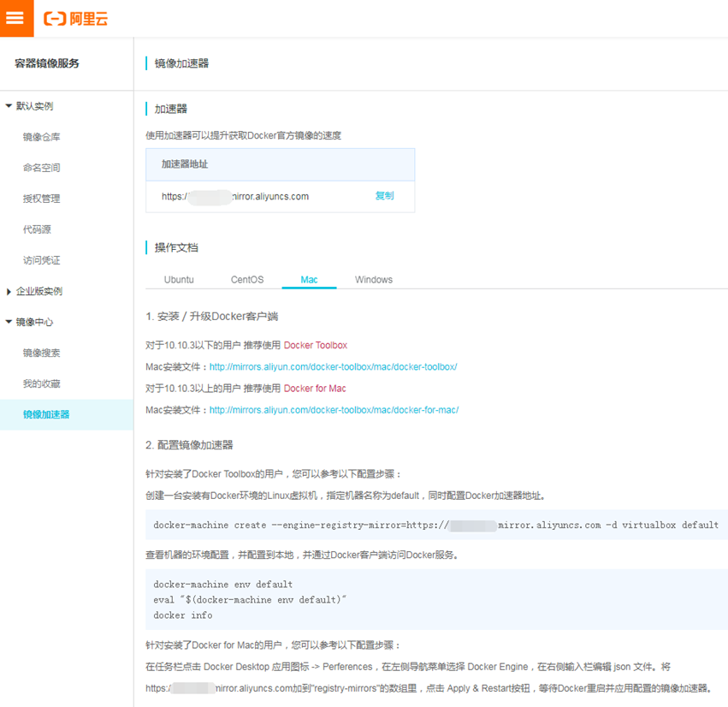Click the docker-machine create command text
This screenshot has width=728, height=707.
[x=436, y=525]
